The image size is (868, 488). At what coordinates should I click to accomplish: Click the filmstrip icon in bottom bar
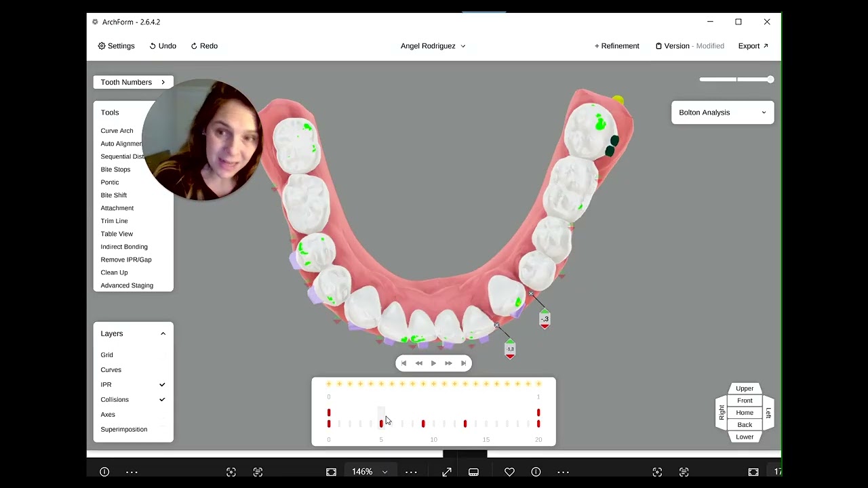pos(474,472)
